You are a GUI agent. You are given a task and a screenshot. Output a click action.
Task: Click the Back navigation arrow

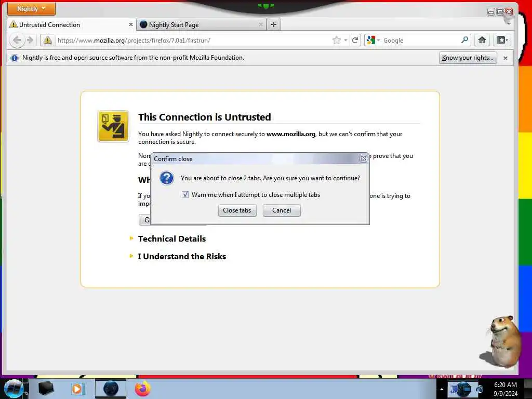17,41
